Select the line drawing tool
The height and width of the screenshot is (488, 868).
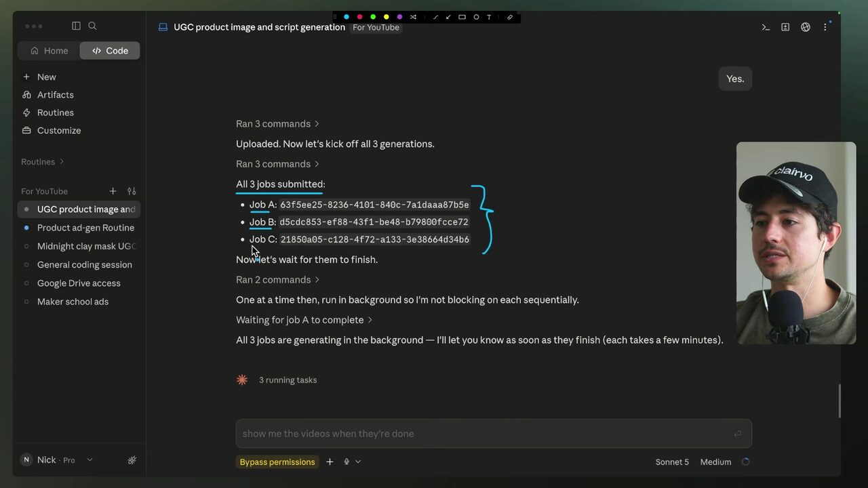[x=435, y=17]
